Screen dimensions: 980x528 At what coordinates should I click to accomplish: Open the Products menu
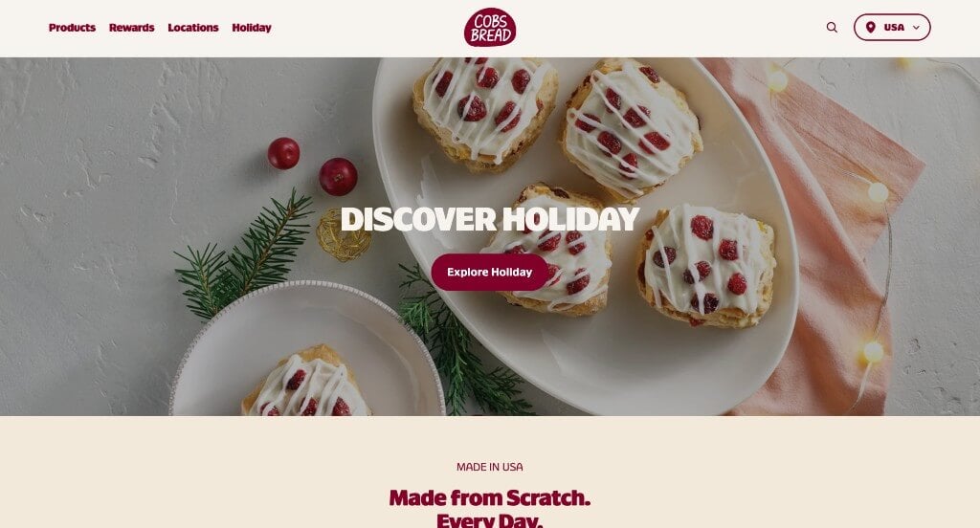(x=72, y=28)
